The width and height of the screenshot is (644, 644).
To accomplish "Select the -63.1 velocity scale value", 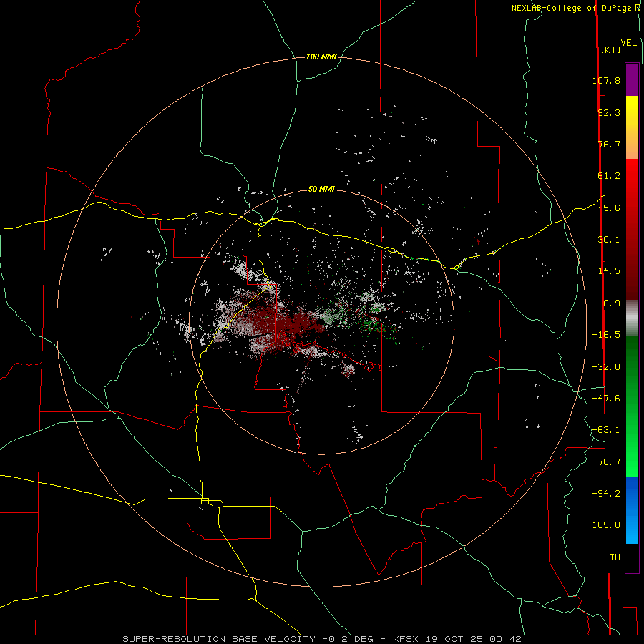I will tap(606, 430).
